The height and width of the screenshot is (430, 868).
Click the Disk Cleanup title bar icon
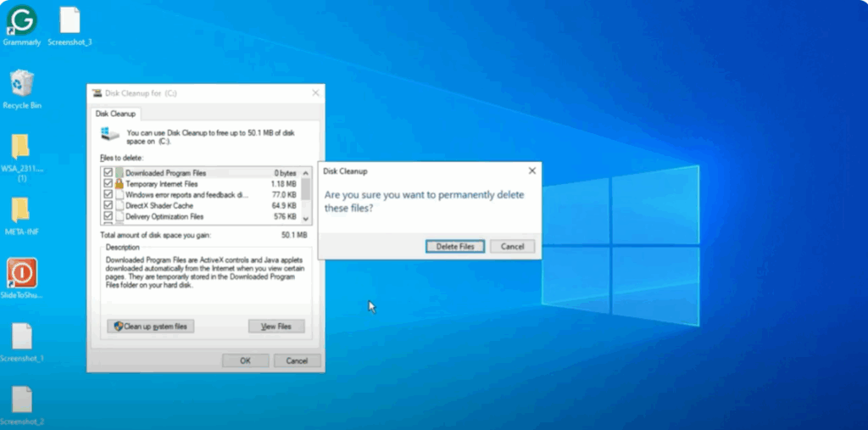(x=97, y=93)
